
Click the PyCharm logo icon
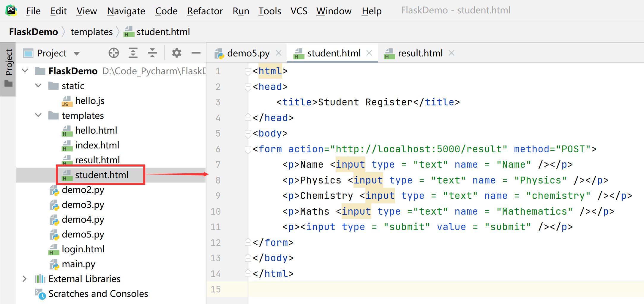(x=11, y=11)
